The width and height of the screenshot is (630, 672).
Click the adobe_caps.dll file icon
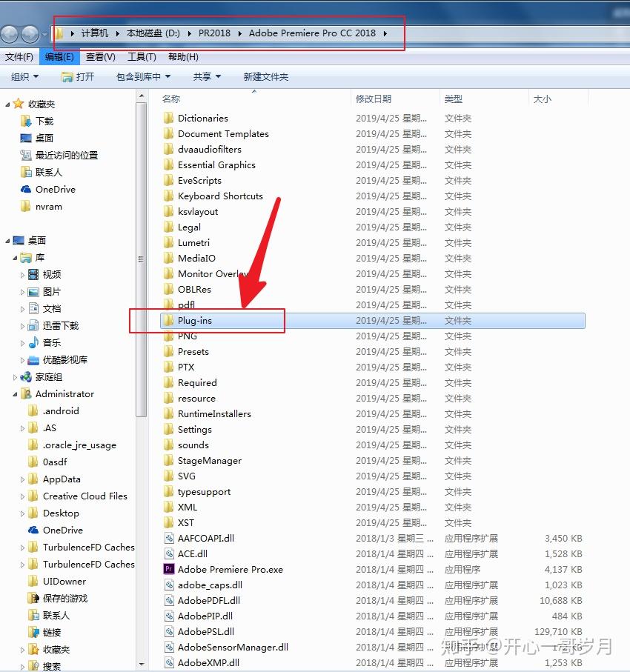click(x=170, y=585)
